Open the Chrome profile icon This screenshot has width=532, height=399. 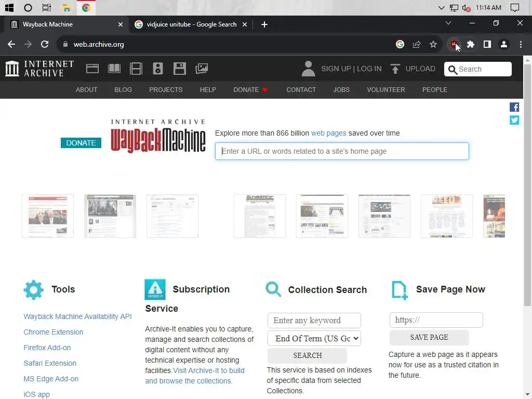tap(504, 44)
